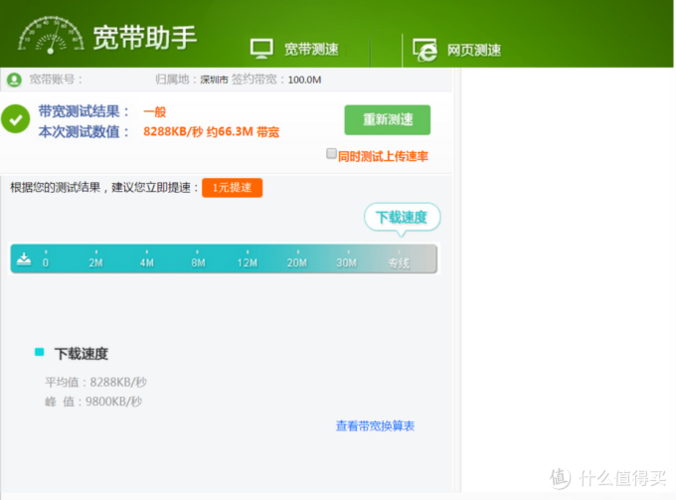Click the orange 1元提速 button
The height and width of the screenshot is (500, 676).
click(x=232, y=188)
